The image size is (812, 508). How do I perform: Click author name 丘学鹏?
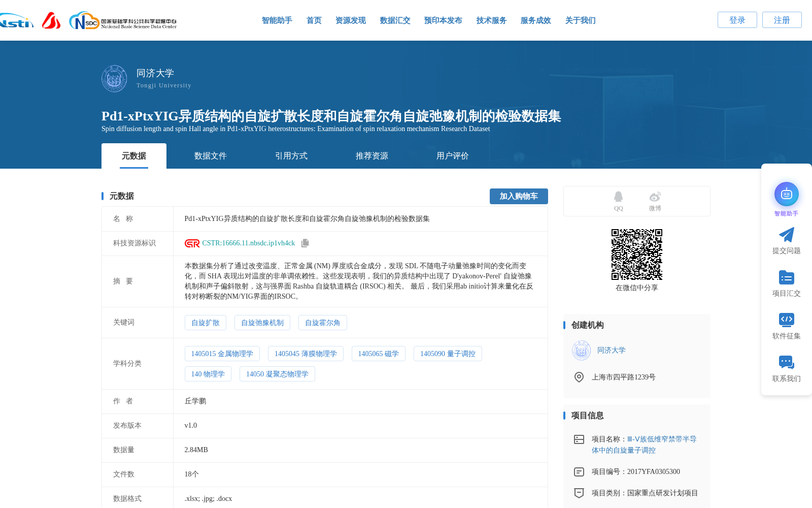coord(195,401)
